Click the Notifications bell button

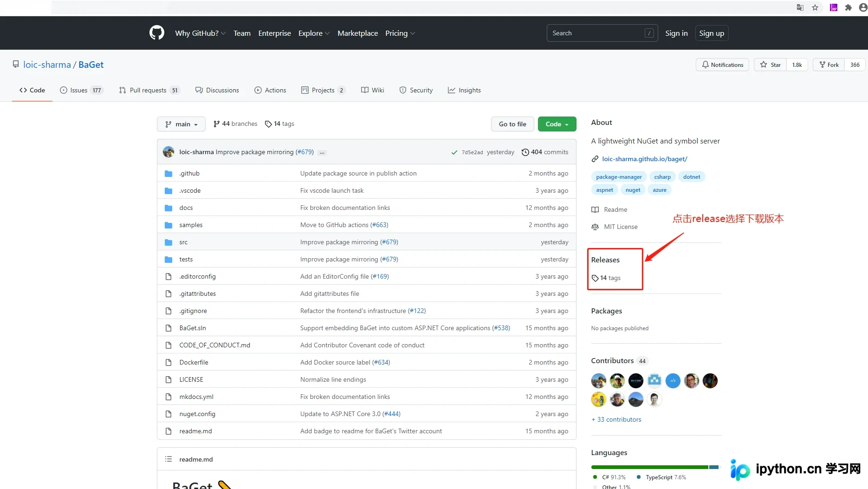click(x=722, y=65)
